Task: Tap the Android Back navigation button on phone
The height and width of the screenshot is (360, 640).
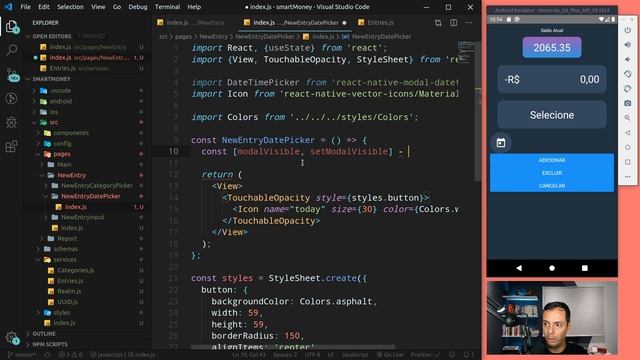Action: [519, 268]
